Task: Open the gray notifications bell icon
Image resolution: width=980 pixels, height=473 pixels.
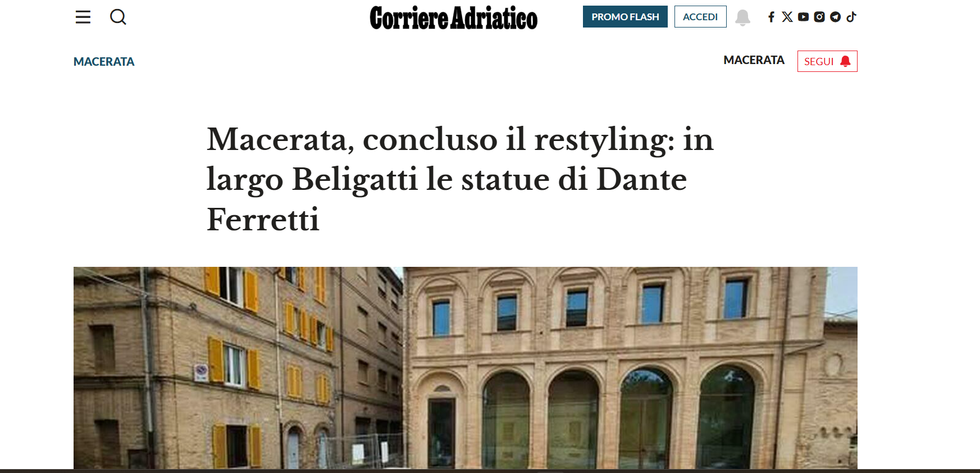Action: coord(742,17)
